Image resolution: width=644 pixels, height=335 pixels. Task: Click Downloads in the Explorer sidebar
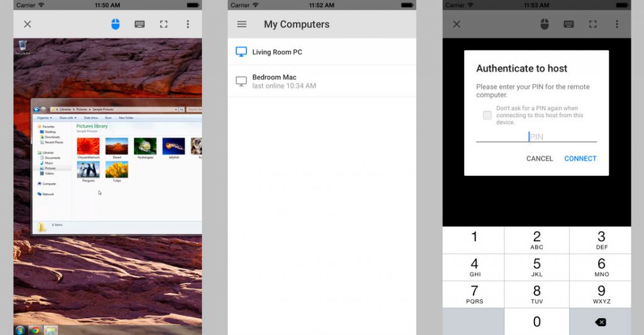(x=52, y=137)
